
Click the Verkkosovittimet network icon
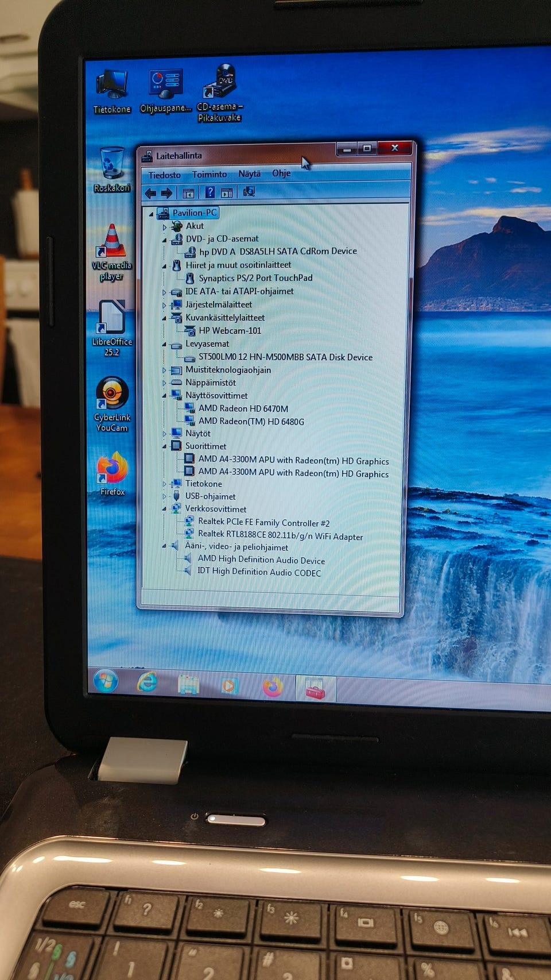click(x=176, y=508)
